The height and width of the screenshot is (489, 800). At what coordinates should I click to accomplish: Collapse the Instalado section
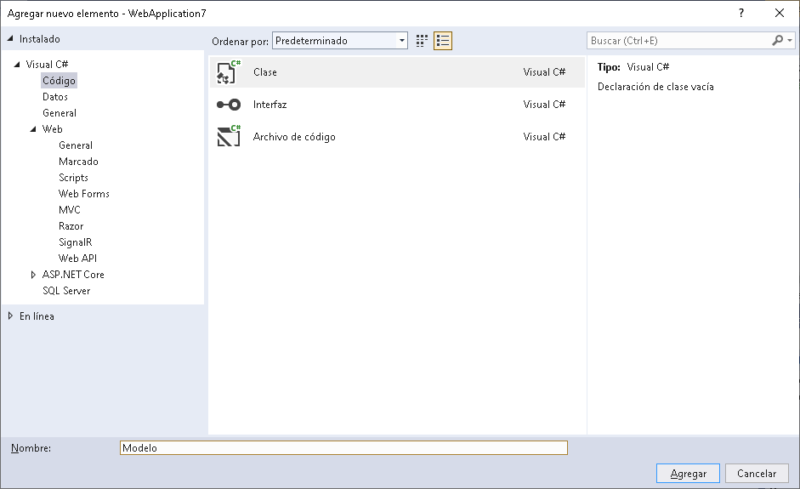[10, 39]
